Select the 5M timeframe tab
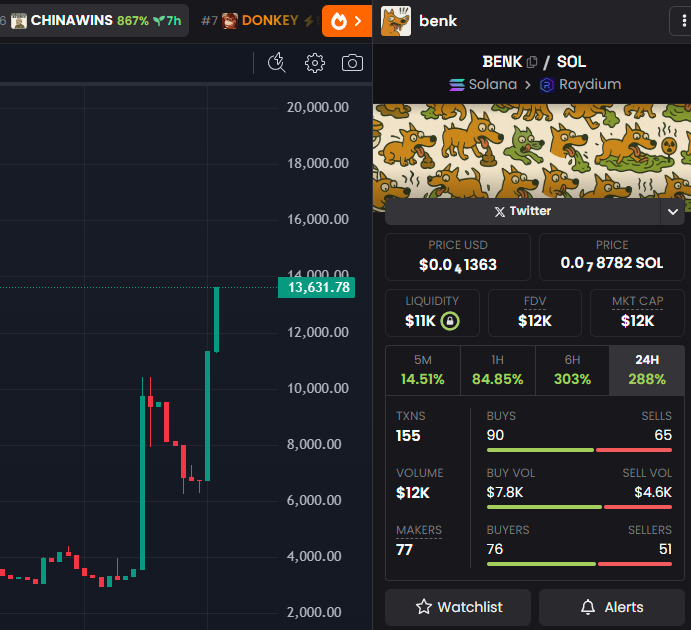The height and width of the screenshot is (630, 691). point(423,370)
